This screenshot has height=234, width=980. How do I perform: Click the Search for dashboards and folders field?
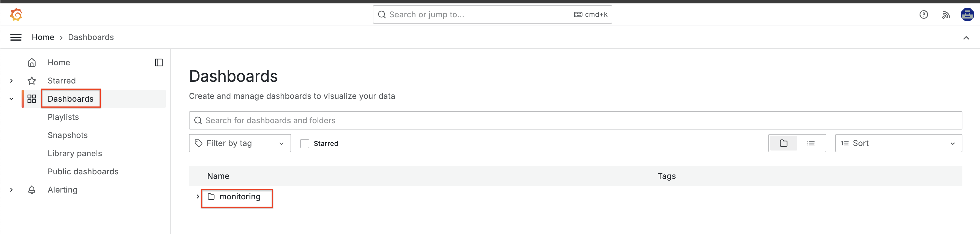click(x=575, y=120)
